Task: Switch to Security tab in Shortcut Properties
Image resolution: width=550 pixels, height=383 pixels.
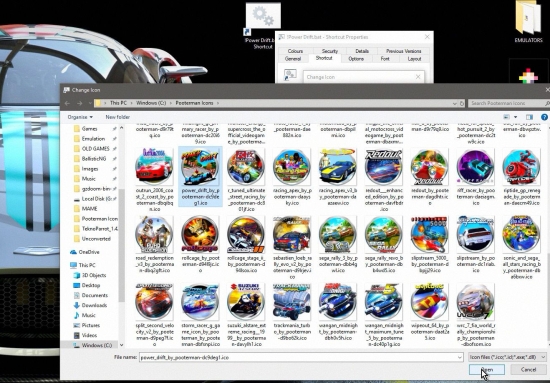Action: (x=330, y=51)
